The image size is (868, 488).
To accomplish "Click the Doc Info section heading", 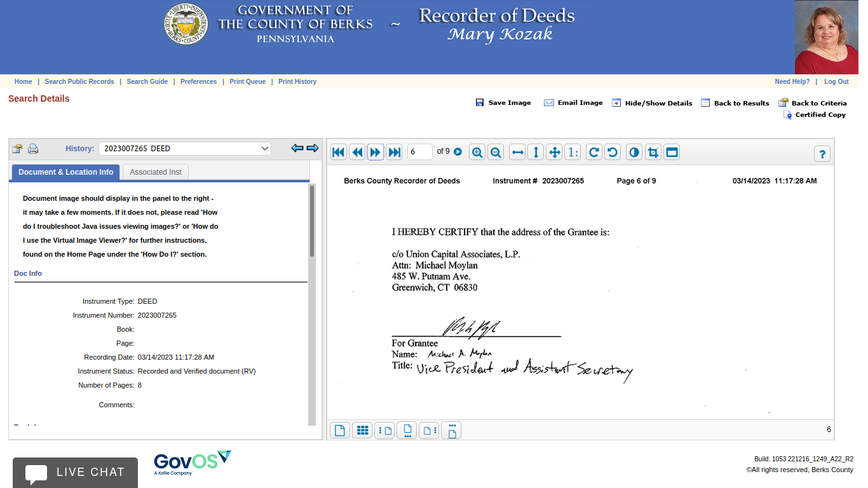I will [x=28, y=273].
